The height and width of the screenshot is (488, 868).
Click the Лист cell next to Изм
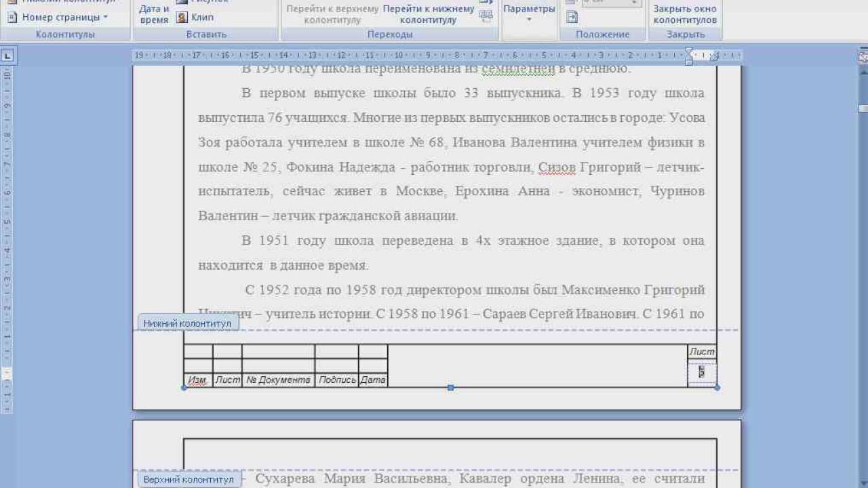(x=228, y=380)
